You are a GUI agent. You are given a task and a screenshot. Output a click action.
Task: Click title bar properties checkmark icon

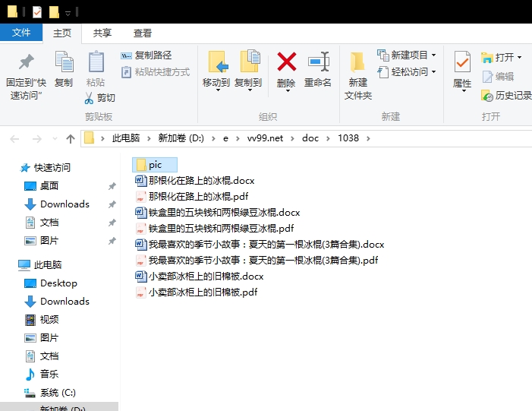(x=37, y=12)
